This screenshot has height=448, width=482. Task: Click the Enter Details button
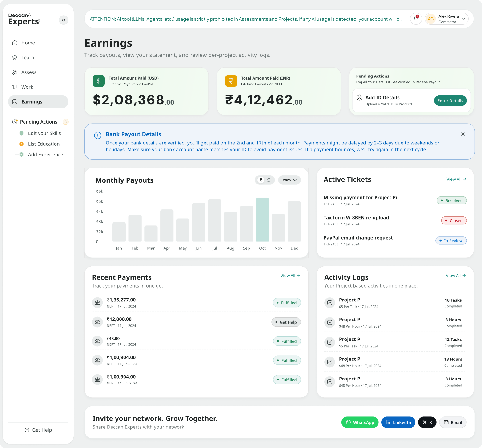pos(450,101)
